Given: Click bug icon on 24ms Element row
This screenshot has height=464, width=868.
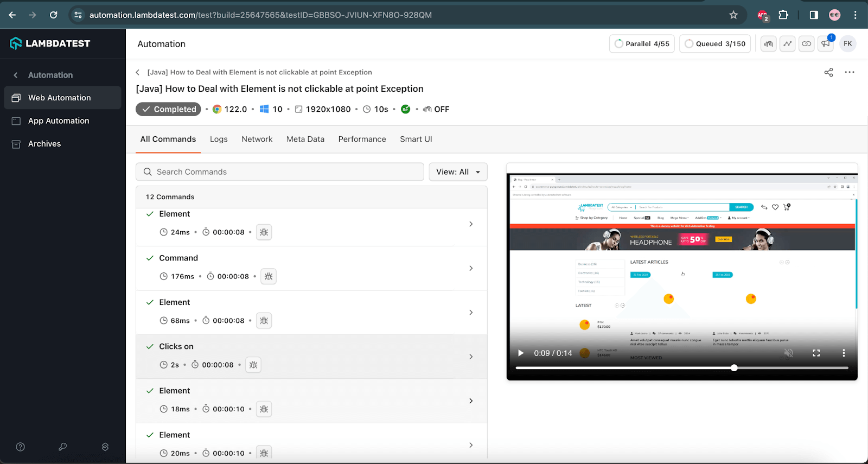Looking at the screenshot, I should point(264,232).
